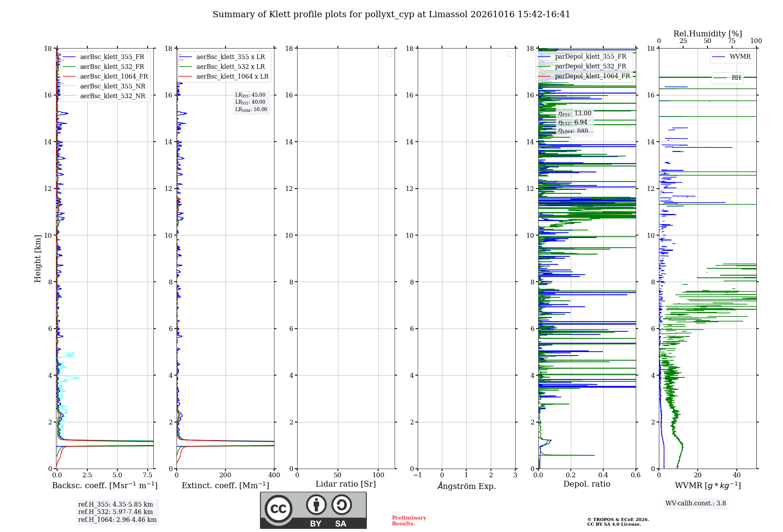The image size is (783, 532).
Task: Select the aerBsc_klett_1064_FR legend entry
Action: tap(105, 77)
